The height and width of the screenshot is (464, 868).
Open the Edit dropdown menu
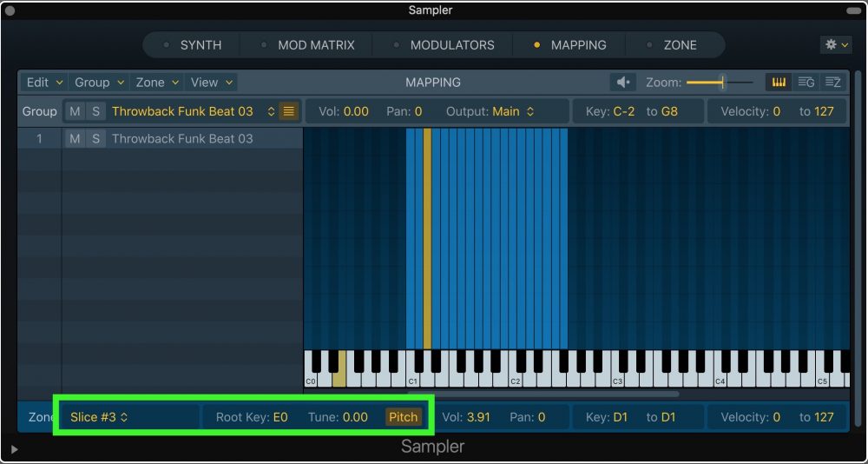pyautogui.click(x=44, y=83)
